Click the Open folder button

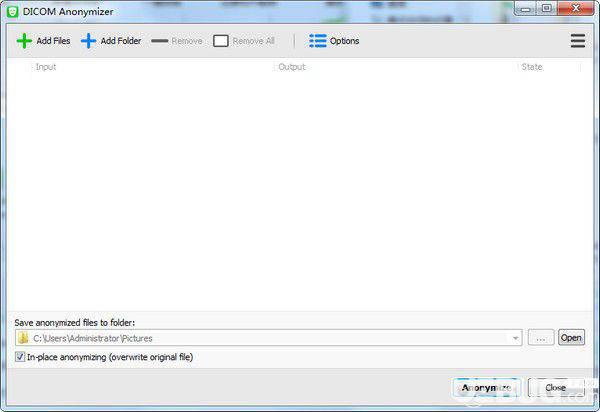(x=571, y=338)
